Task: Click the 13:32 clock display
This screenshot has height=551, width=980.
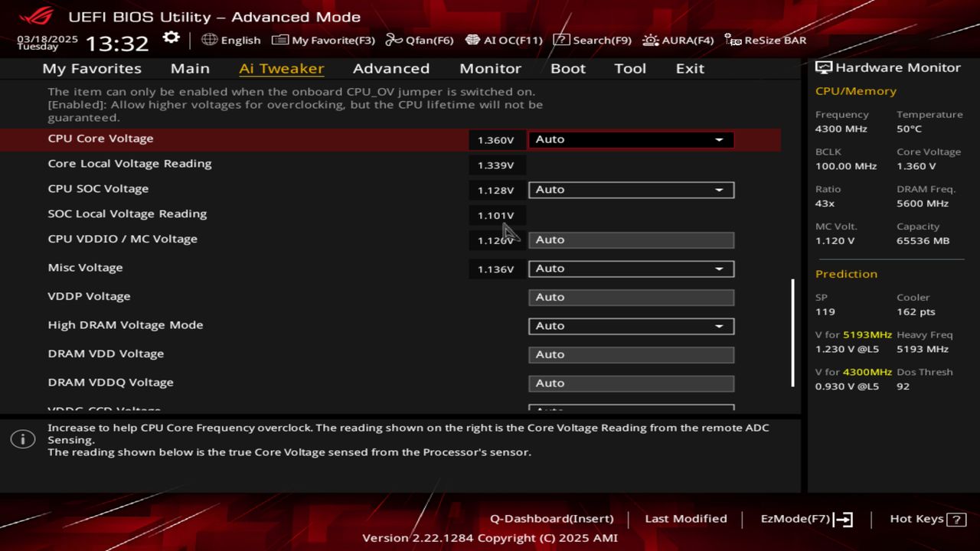Action: click(x=116, y=43)
